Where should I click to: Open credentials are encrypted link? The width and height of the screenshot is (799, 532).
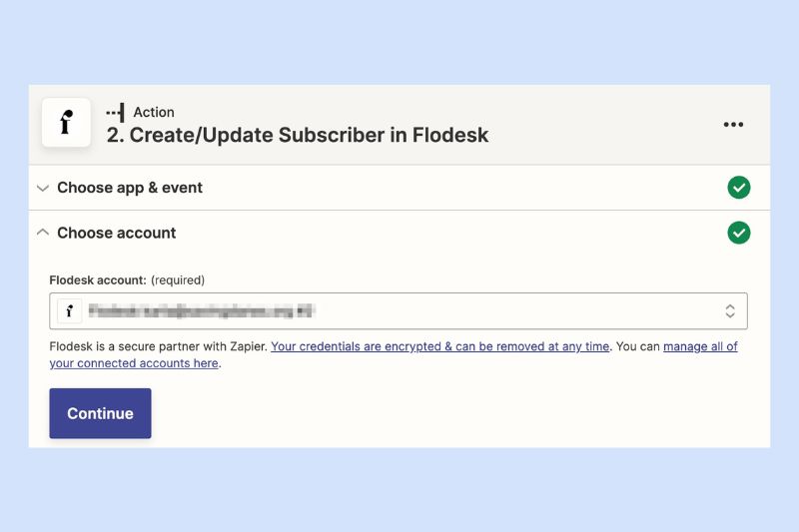[439, 346]
